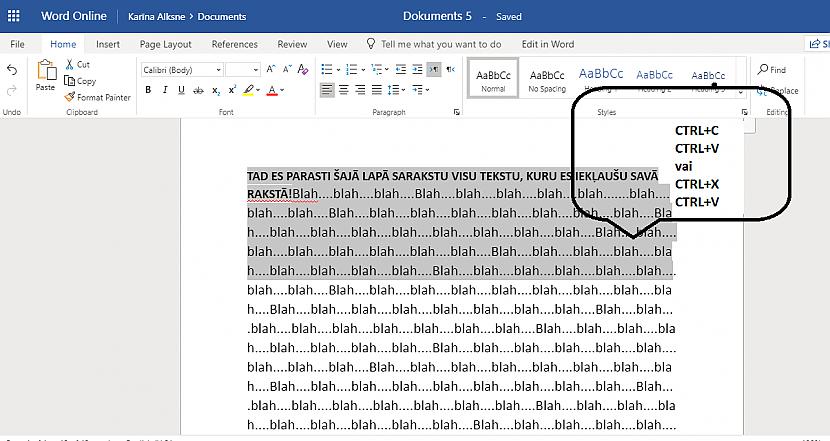Viewport: 830px width, 441px height.
Task: Open line spacing dropdown arrow
Action: tap(403, 91)
